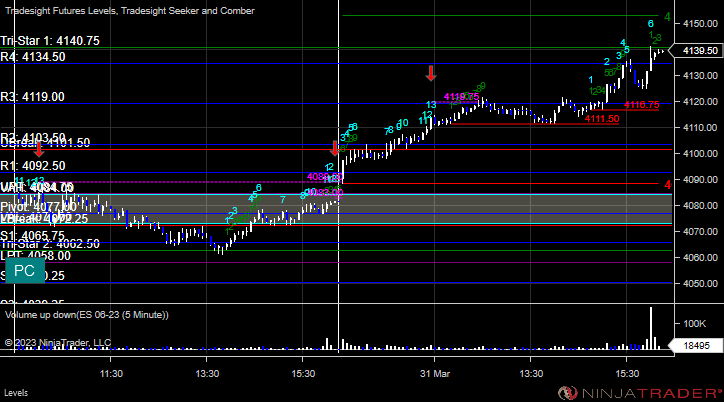This screenshot has width=724, height=402.
Task: Click the "LPT: 4058.00" level label
Action: (x=36, y=256)
